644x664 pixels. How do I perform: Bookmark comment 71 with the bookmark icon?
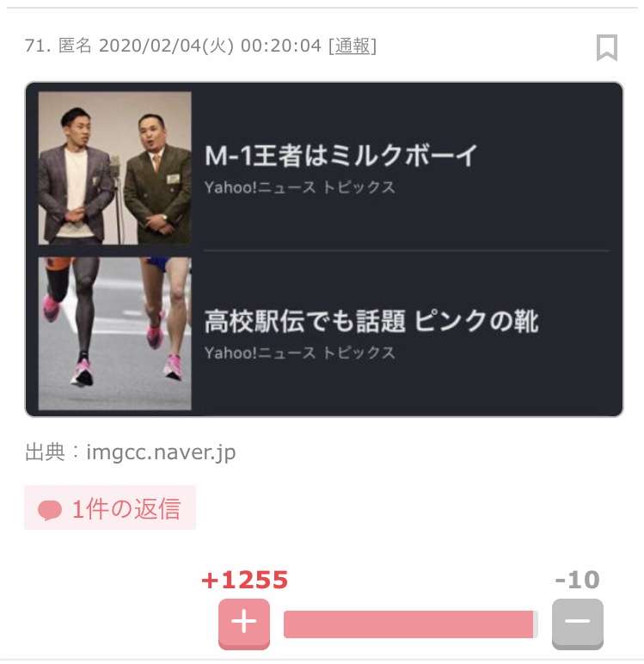pyautogui.click(x=607, y=47)
